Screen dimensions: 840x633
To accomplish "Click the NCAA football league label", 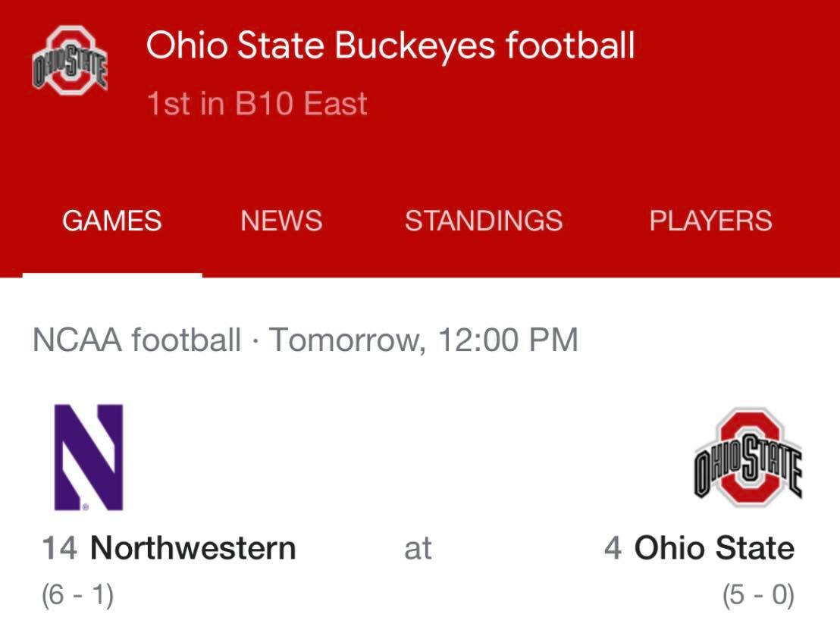I will pyautogui.click(x=136, y=340).
